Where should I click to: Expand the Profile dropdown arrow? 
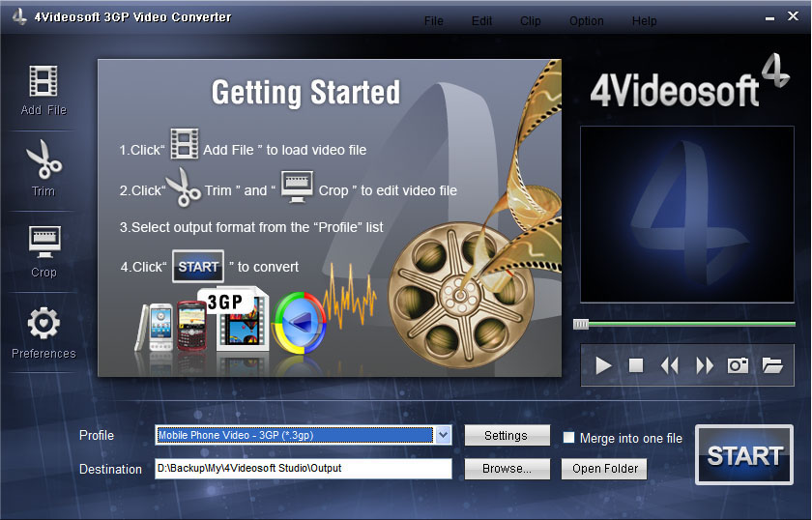click(x=444, y=435)
